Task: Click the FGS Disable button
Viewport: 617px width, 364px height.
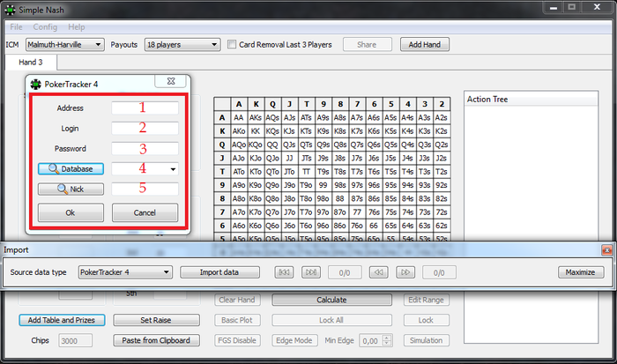Action: 237,340
